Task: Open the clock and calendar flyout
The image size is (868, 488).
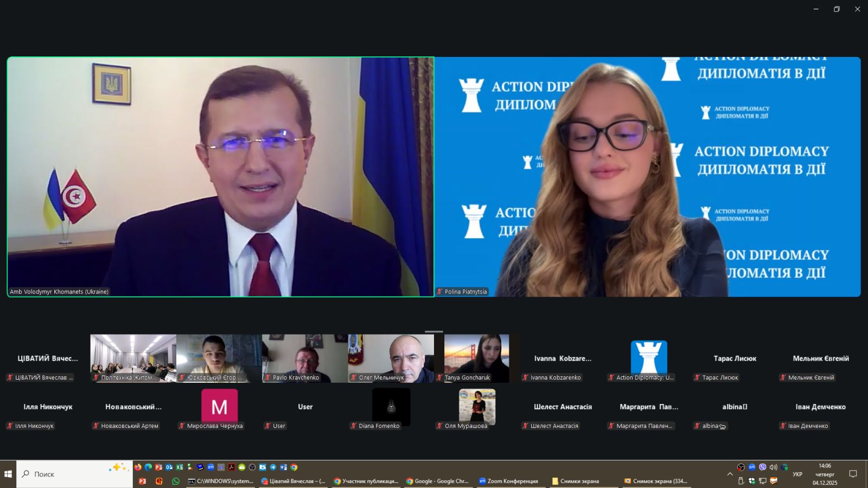Action: coord(825,474)
